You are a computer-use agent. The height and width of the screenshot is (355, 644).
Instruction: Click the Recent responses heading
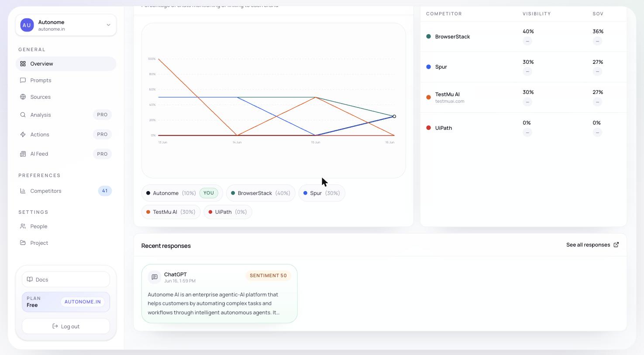point(166,246)
